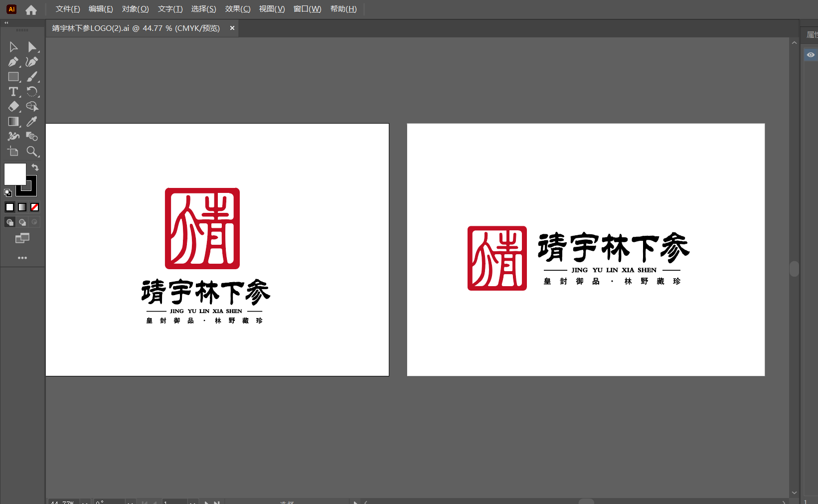Select the Eyedropper tool

tap(32, 122)
